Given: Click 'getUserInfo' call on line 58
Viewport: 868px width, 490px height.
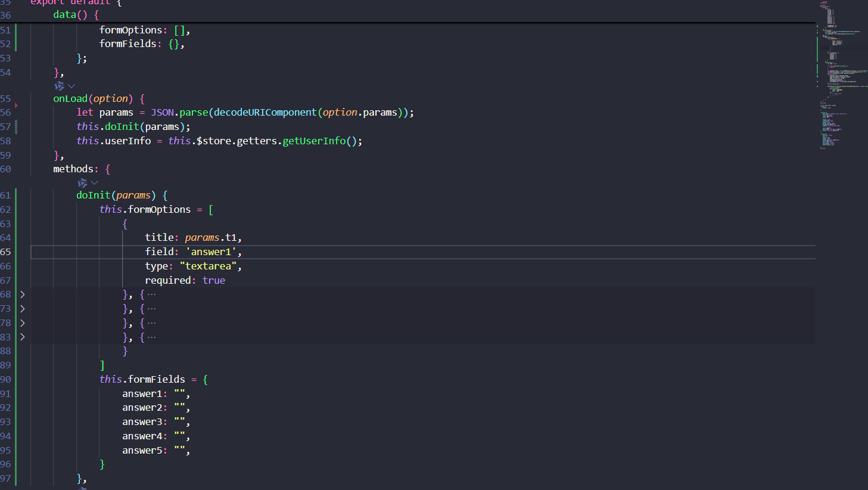Looking at the screenshot, I should 314,141.
